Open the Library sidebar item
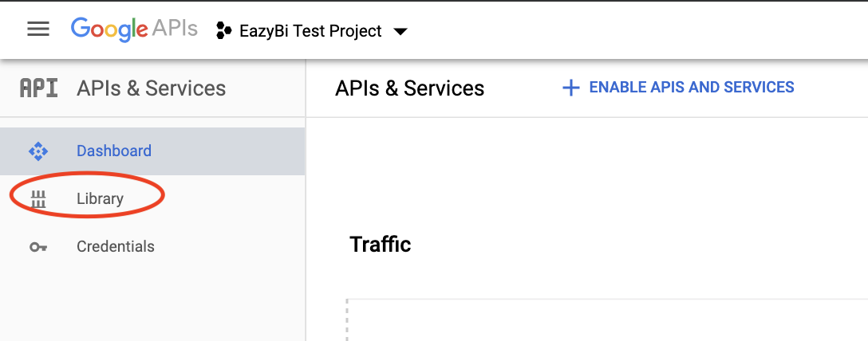Image resolution: width=868 pixels, height=341 pixels. [x=100, y=198]
